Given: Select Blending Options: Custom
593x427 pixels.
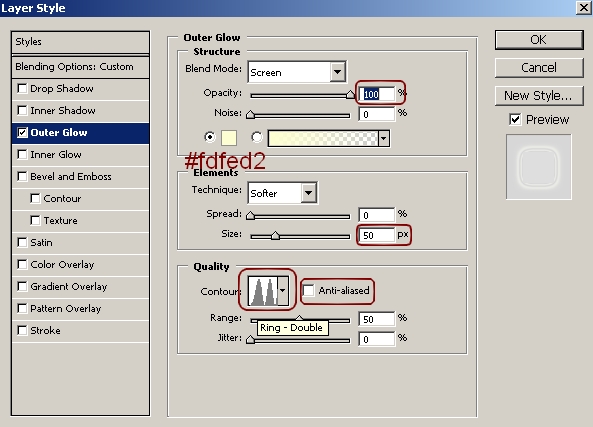Looking at the screenshot, I should [80, 67].
